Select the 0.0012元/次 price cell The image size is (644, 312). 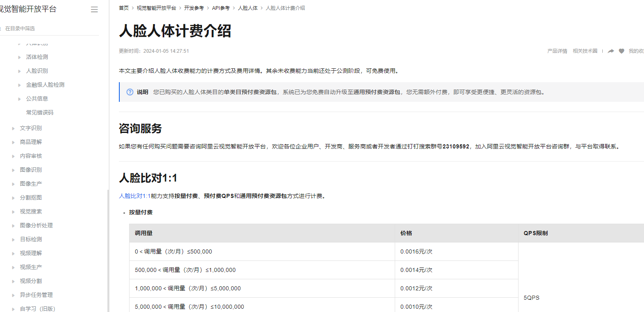coord(456,288)
